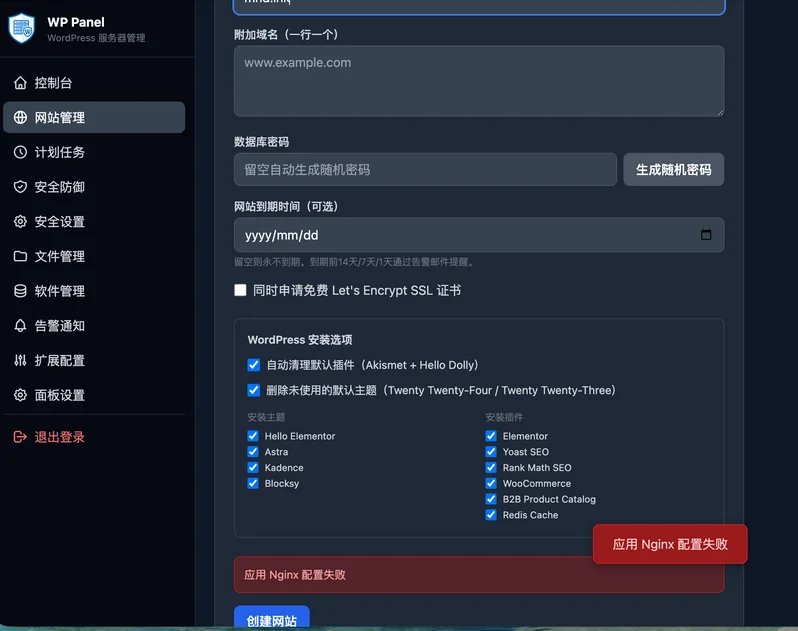Screen dimensions: 798x631
Task: Uncheck the WooCommerce plugin checkbox
Action: pyautogui.click(x=491, y=483)
